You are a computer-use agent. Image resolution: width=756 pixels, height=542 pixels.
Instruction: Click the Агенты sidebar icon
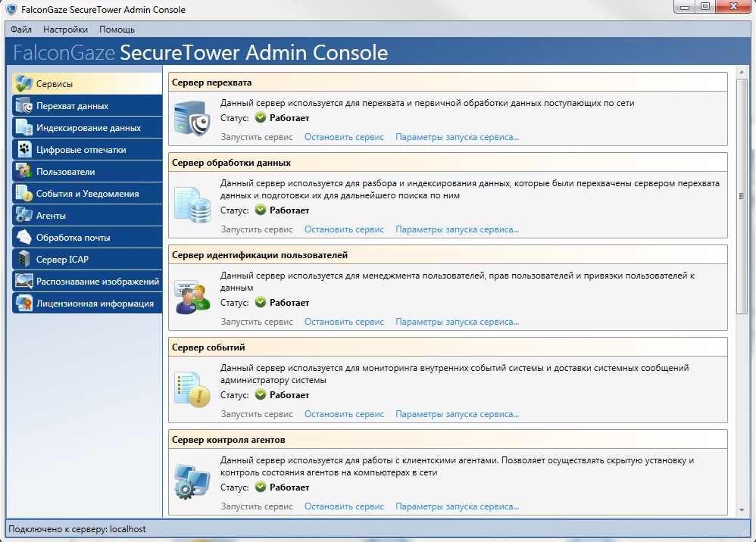coord(23,215)
